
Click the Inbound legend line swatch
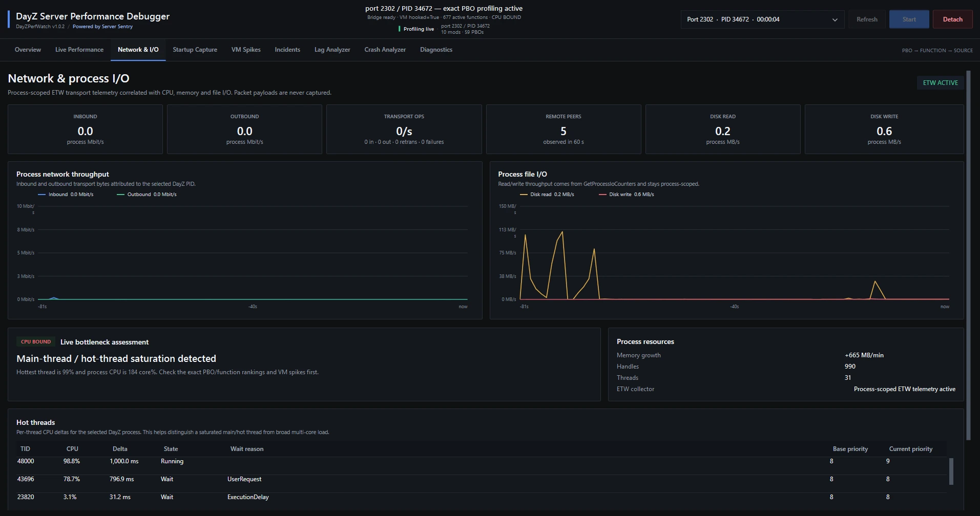(x=42, y=195)
